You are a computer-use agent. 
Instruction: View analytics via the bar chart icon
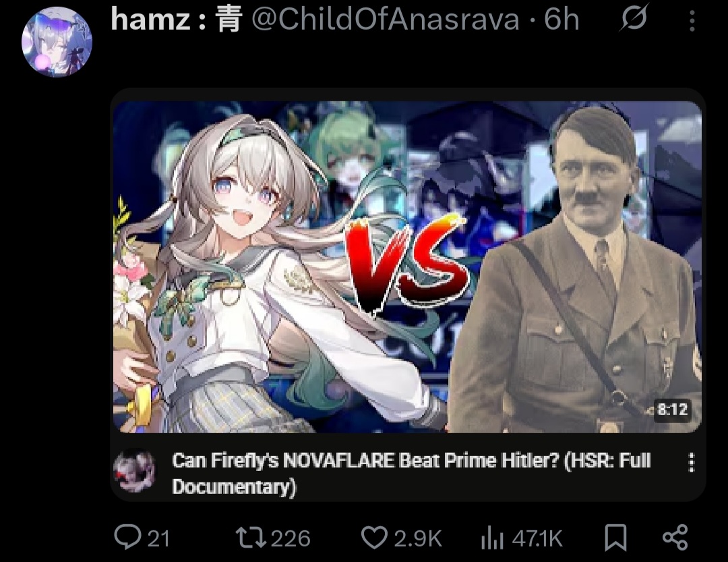(x=492, y=538)
